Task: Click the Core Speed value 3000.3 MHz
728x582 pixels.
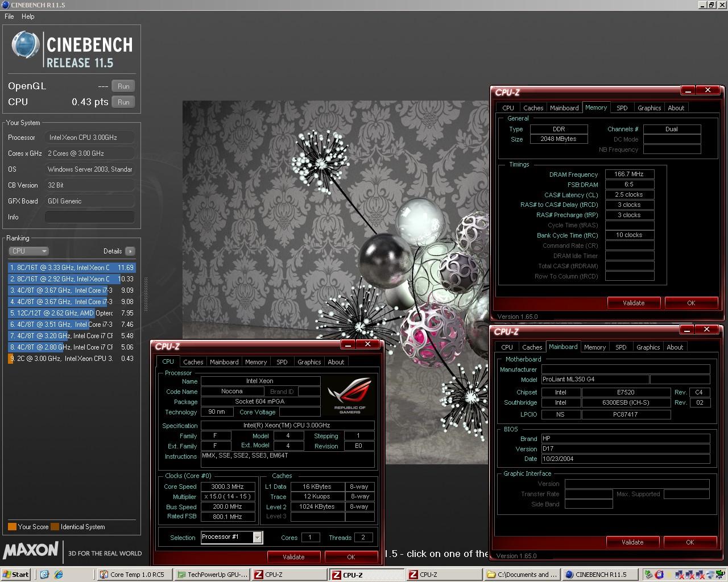Action: click(x=227, y=487)
